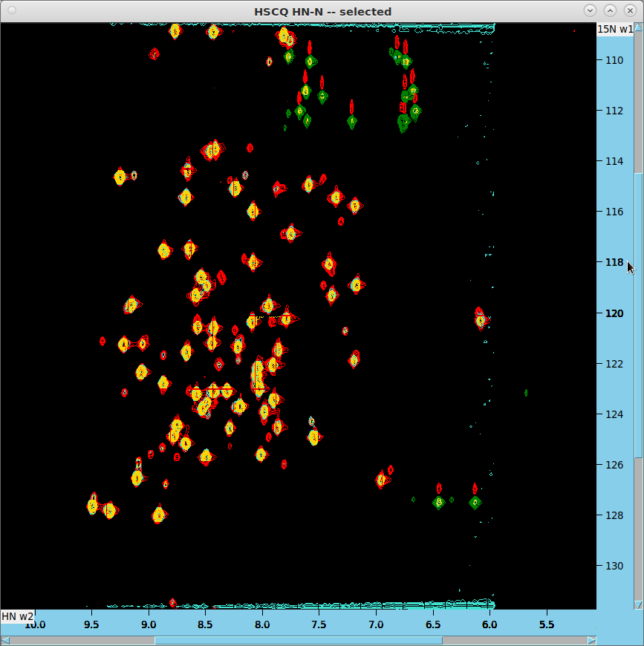Click the 118 tick on the 15N axis

[614, 262]
